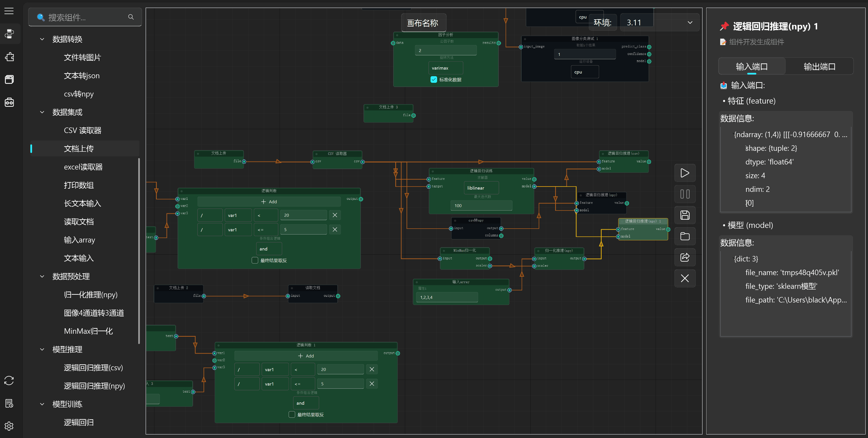Delete the 'var1 < 20' condition in 逻辑判断
This screenshot has height=438, width=868.
(335, 215)
